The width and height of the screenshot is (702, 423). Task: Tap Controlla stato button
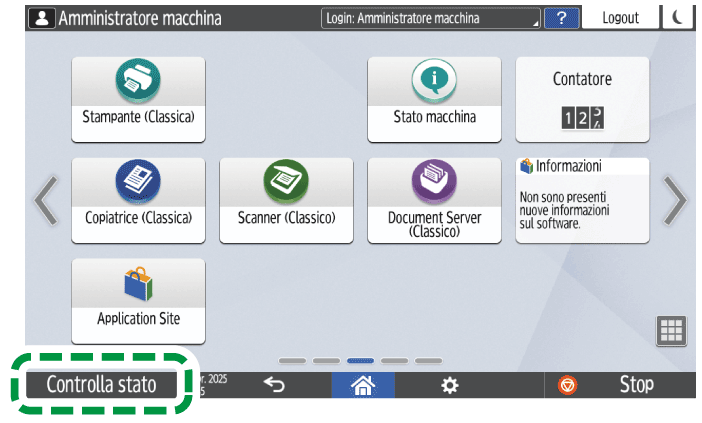click(x=101, y=384)
